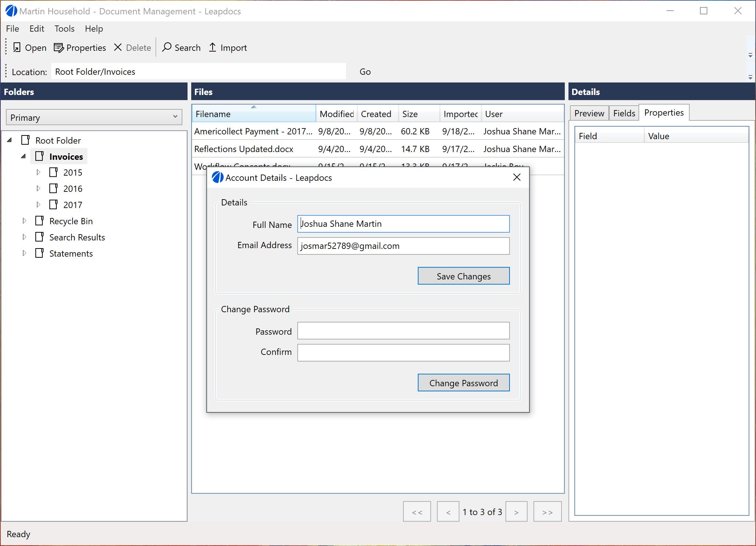
Task: Click the Email Address input field
Action: [x=403, y=246]
